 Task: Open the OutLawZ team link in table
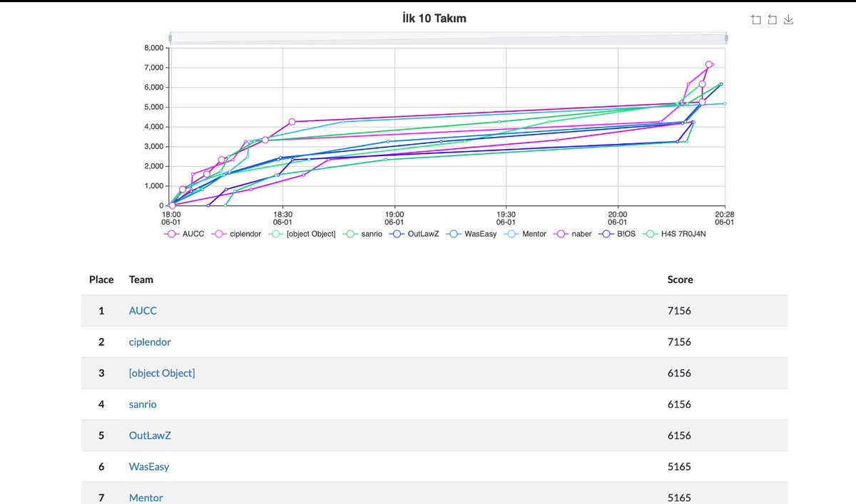coord(149,436)
